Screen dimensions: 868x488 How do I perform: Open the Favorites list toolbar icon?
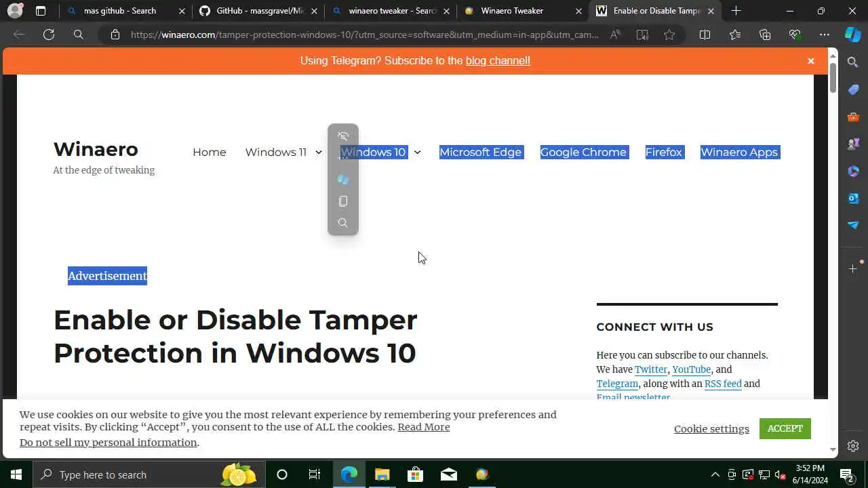(x=735, y=35)
